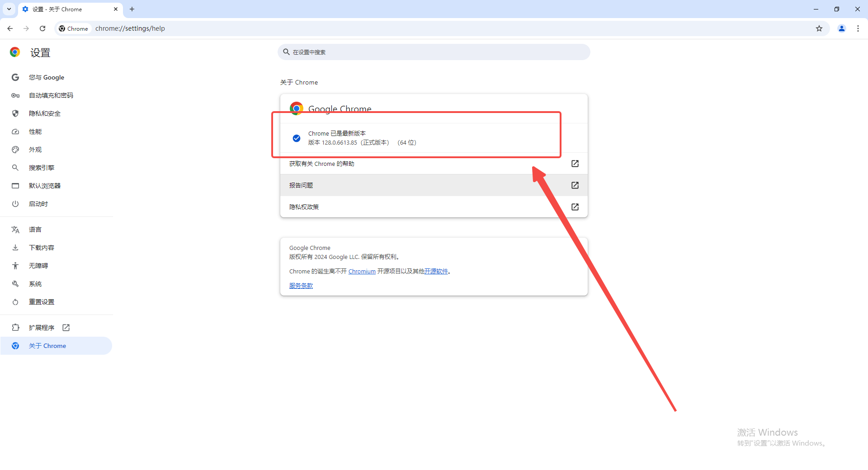Click the speedometer icon for performance
Image resolution: width=868 pixels, height=470 pixels.
point(15,132)
